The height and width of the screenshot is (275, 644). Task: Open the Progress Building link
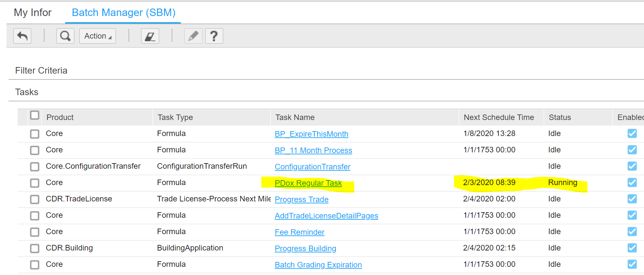(305, 249)
